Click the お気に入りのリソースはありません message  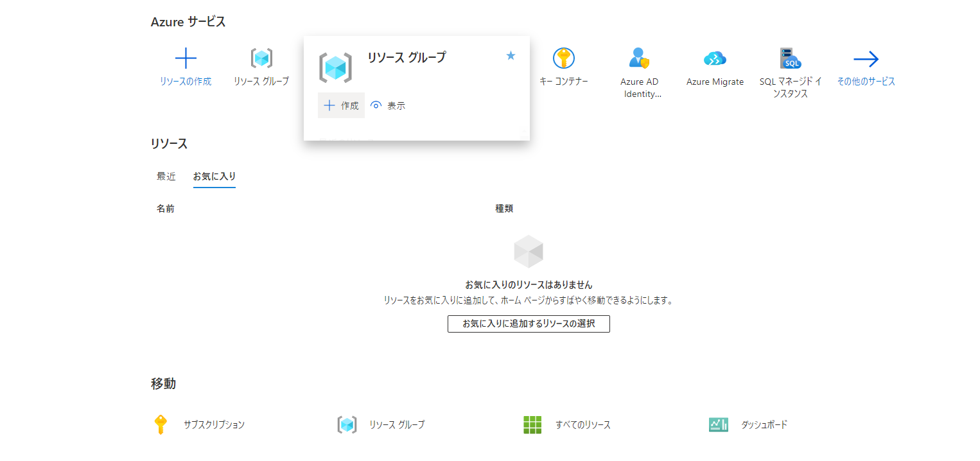pos(529,284)
